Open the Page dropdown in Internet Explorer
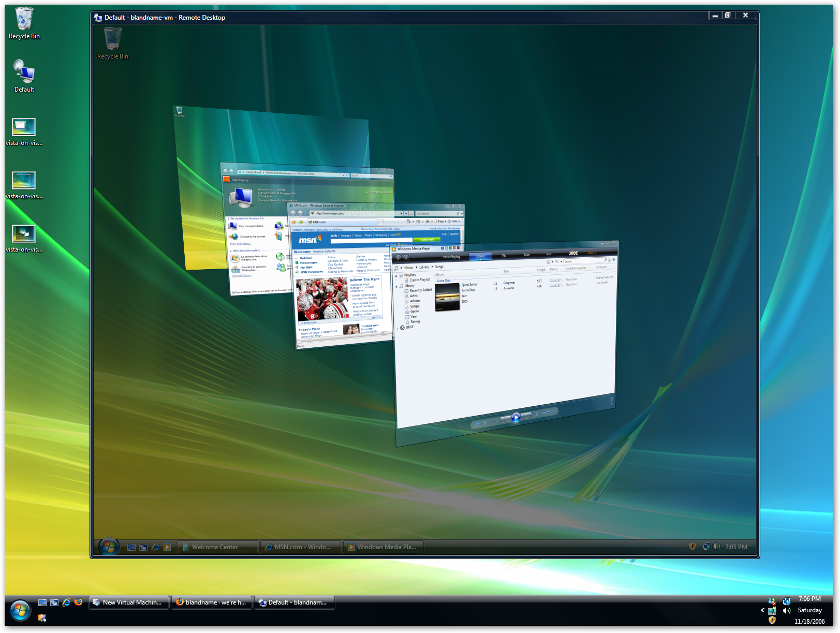The height and width of the screenshot is (633, 840). (x=441, y=221)
